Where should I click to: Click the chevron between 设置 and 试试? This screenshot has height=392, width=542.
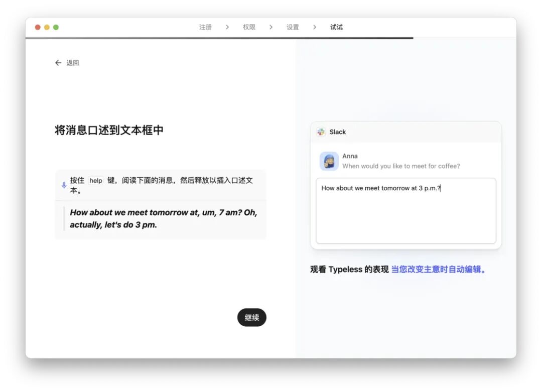(x=314, y=27)
